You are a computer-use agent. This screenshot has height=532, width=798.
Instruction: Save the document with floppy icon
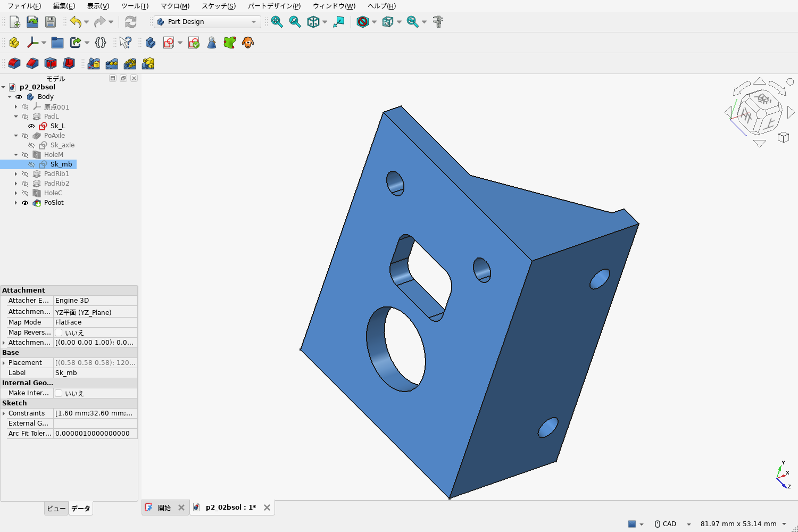[51, 22]
